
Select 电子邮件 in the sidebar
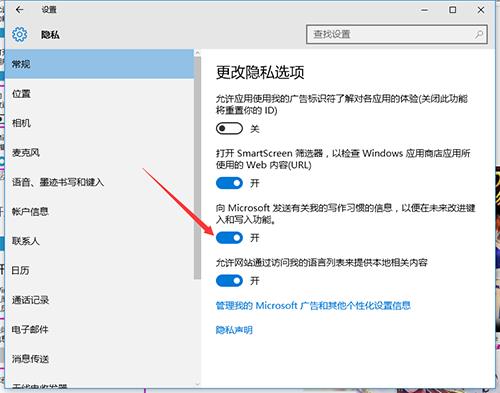coord(99,329)
